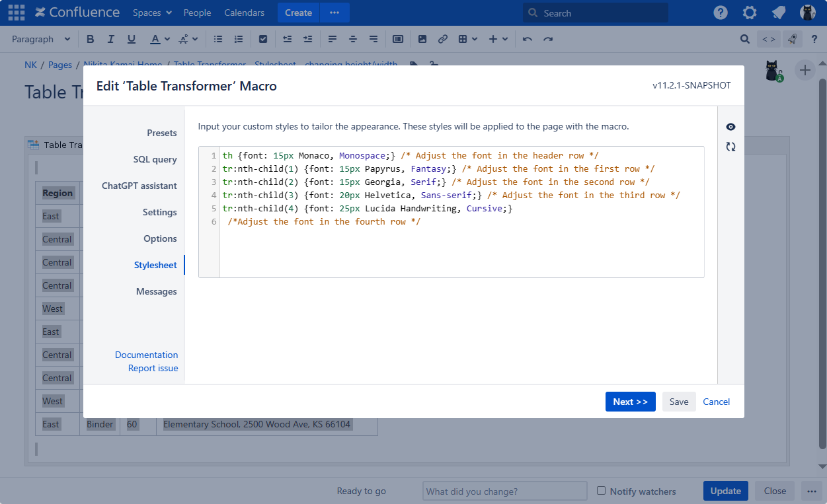Viewport: 827px width, 504px height.
Task: Focus the Confluence search field
Action: (x=596, y=13)
